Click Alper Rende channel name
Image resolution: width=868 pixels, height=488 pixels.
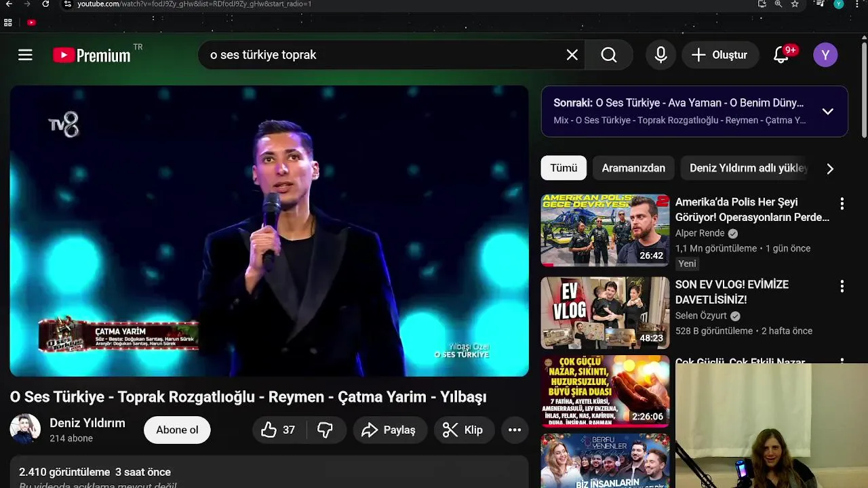coord(700,233)
